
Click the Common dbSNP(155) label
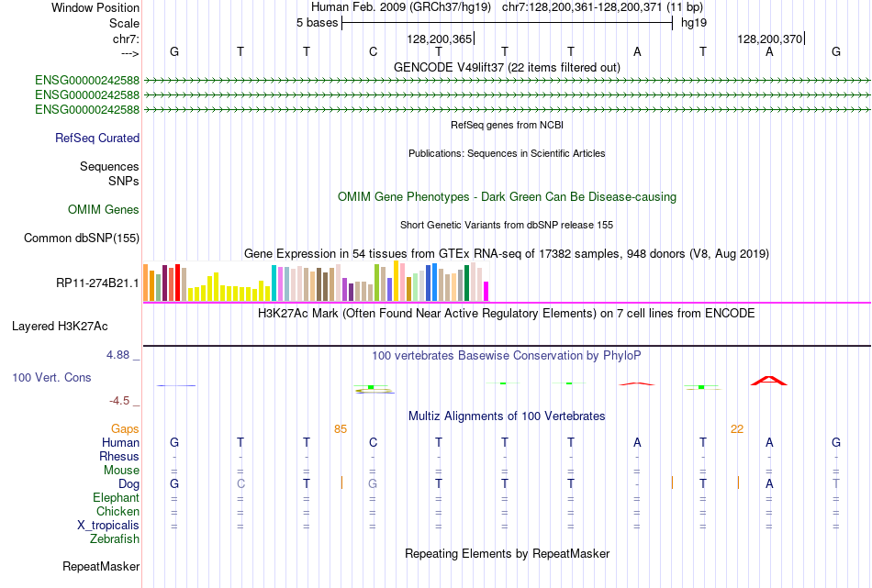(82, 238)
